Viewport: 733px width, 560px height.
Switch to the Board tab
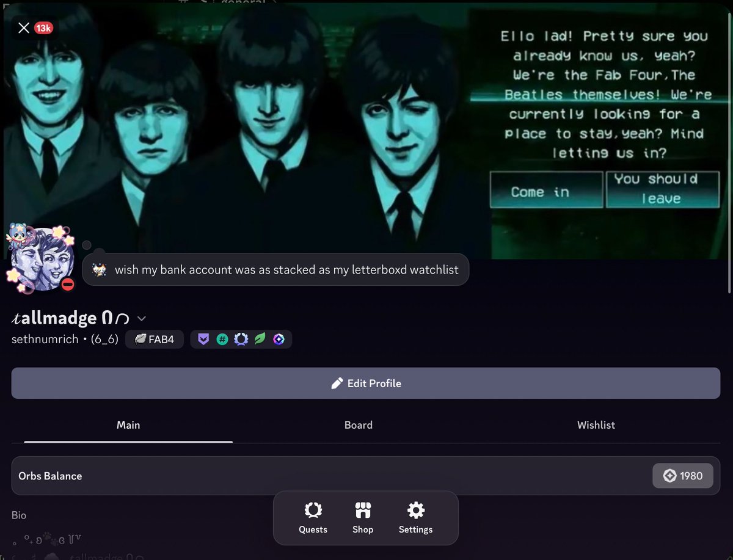pos(359,425)
